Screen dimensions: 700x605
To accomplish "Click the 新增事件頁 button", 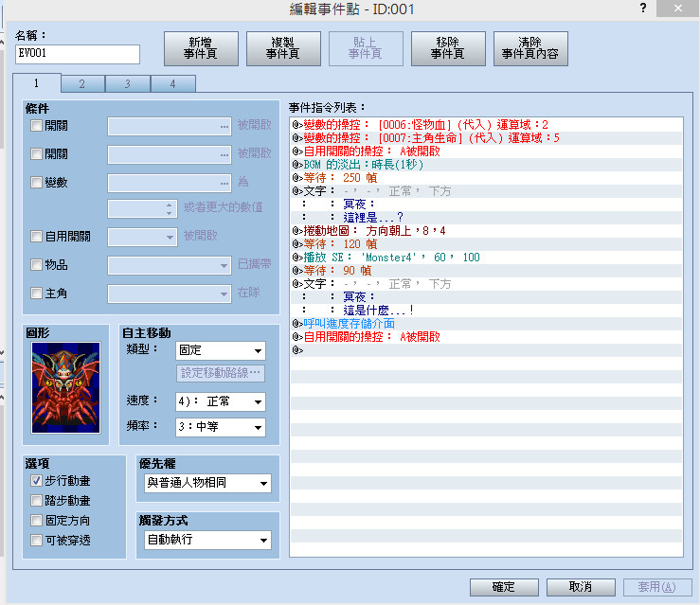I will (x=201, y=48).
